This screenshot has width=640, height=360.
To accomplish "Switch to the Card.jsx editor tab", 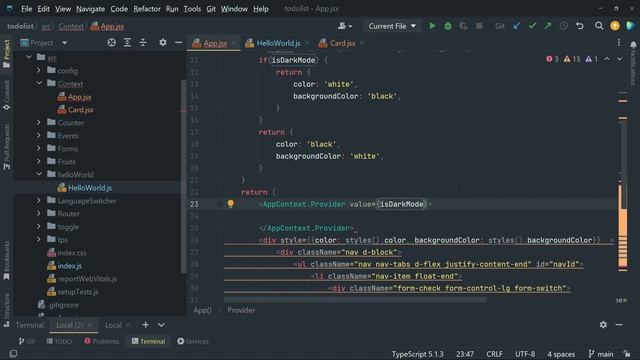I will (x=342, y=43).
